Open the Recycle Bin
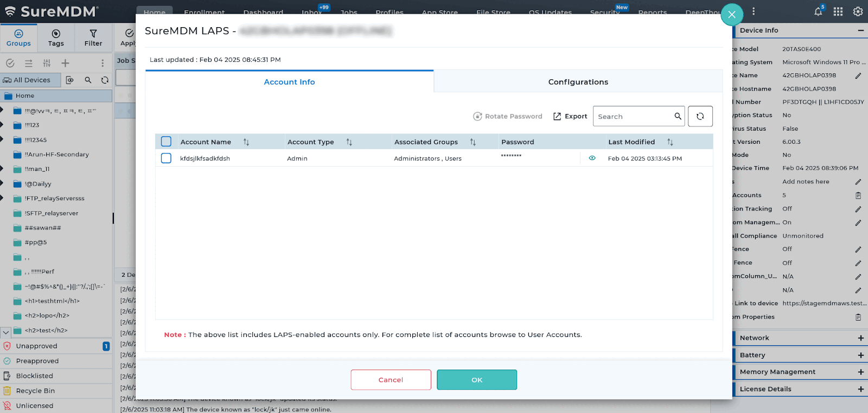Viewport: 868px width, 413px height. (35, 391)
